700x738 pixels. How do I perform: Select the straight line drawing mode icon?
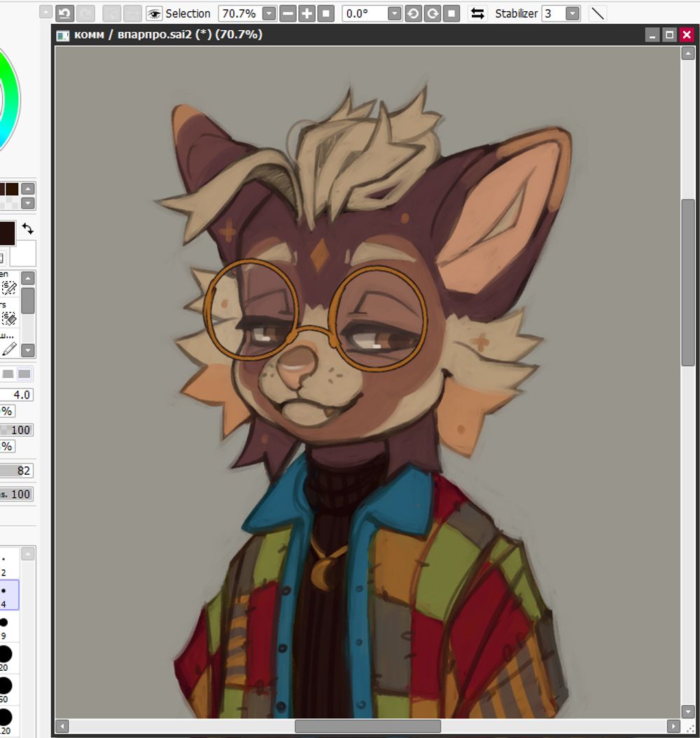(x=597, y=13)
